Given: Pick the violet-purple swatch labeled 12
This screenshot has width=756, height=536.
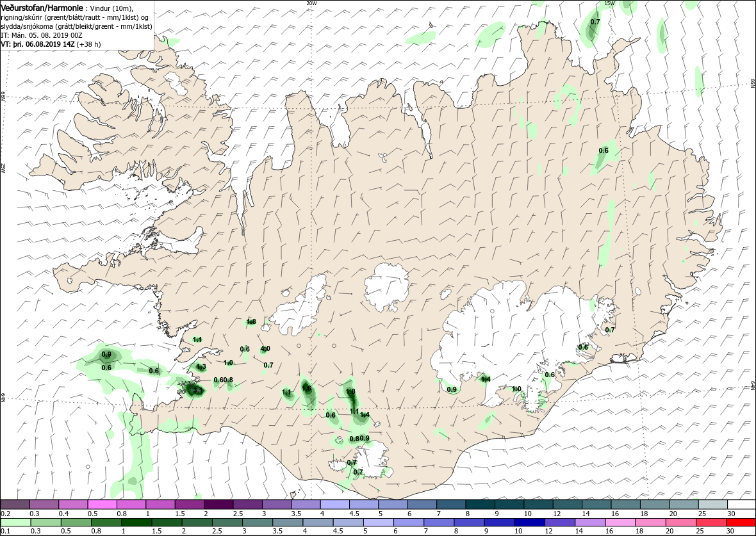Looking at the screenshot, I should point(559,523).
